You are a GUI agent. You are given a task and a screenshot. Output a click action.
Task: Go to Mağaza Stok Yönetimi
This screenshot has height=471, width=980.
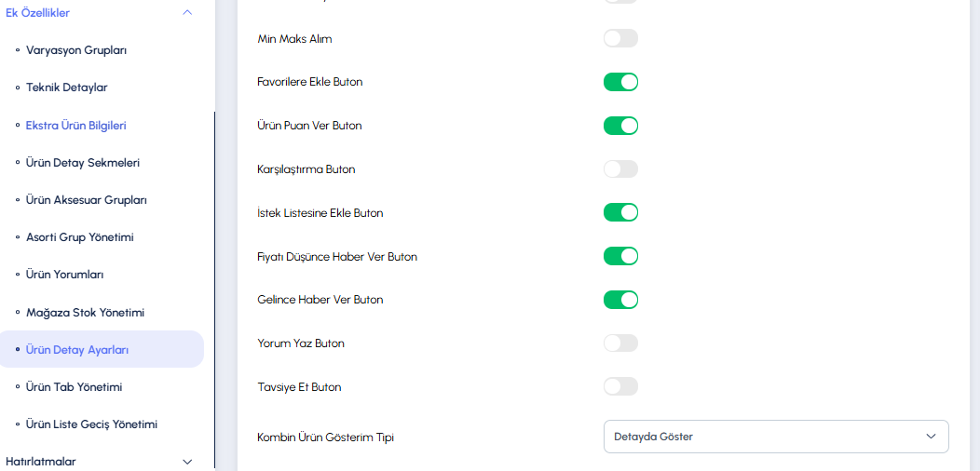(85, 313)
